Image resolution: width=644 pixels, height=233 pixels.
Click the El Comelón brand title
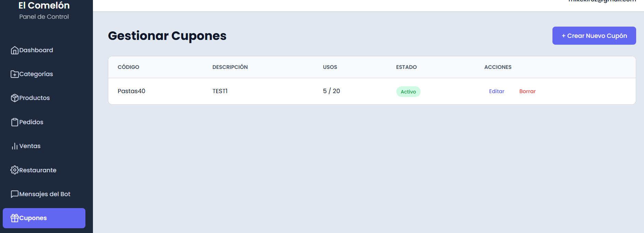(44, 5)
